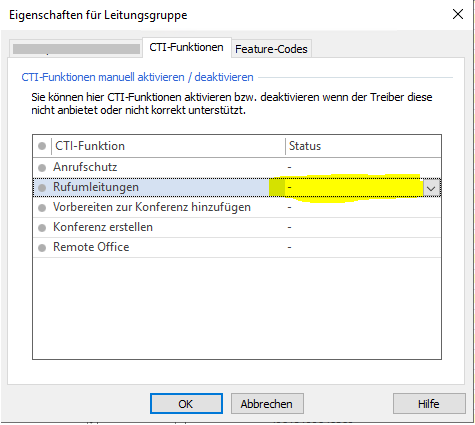The width and height of the screenshot is (475, 425).
Task: Click the Abbrechen button
Action: (x=267, y=404)
